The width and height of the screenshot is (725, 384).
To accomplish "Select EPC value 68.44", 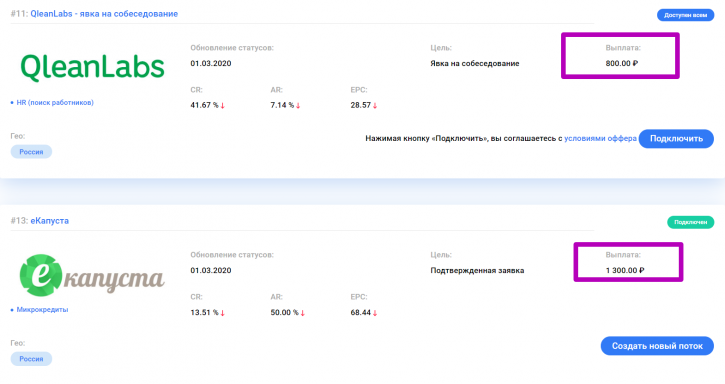I will coord(361,313).
